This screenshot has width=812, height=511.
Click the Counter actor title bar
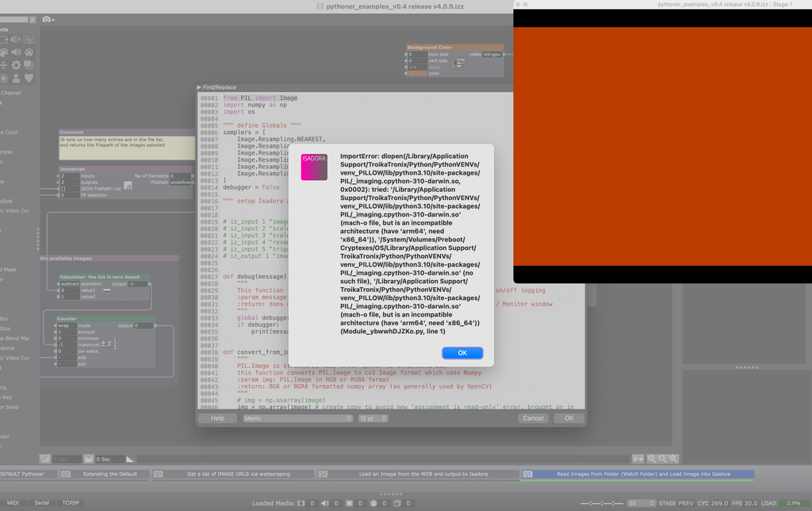[105, 319]
